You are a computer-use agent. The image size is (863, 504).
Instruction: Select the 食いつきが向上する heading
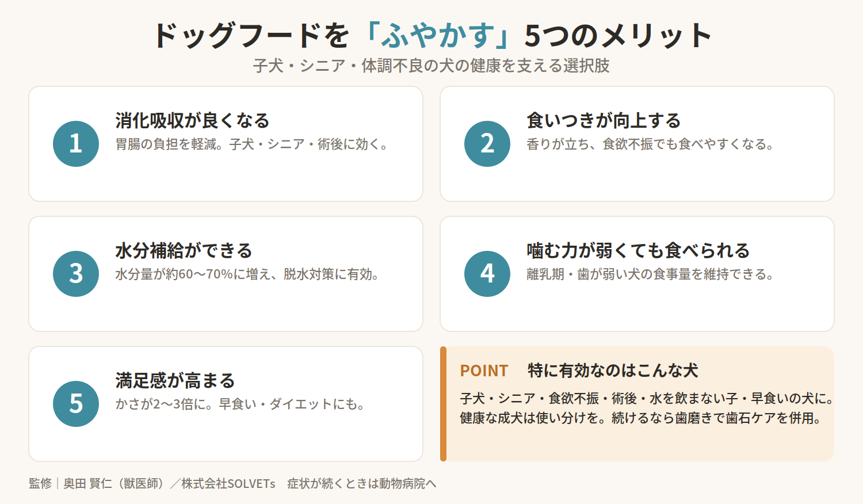pos(604,121)
